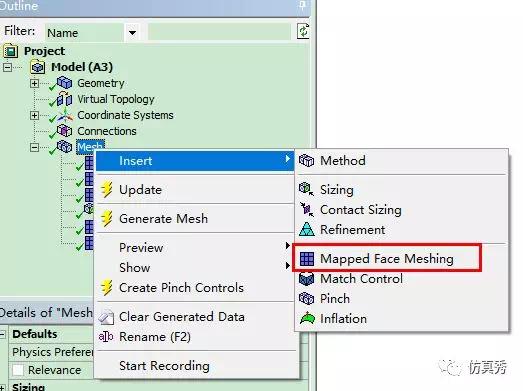Choose Clear Generated Data
523x391 pixels.
tap(182, 317)
